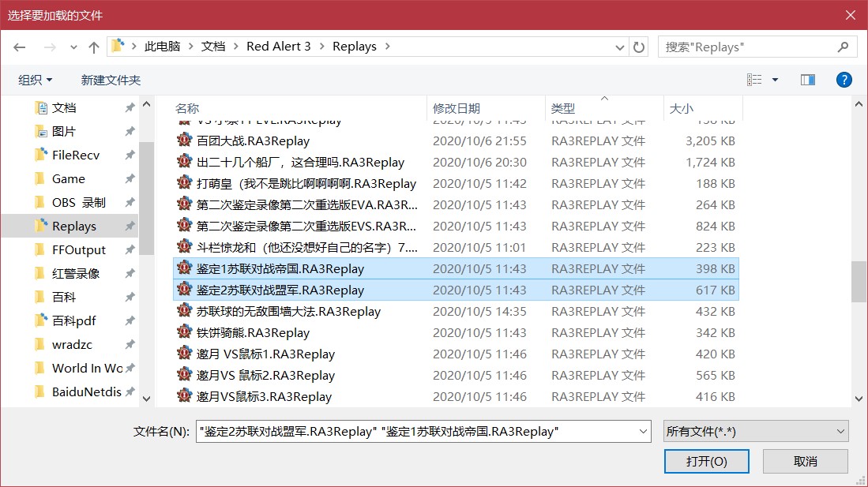Screen dimensions: 868x487
Task: Go back with the left arrow button
Action: 20,47
